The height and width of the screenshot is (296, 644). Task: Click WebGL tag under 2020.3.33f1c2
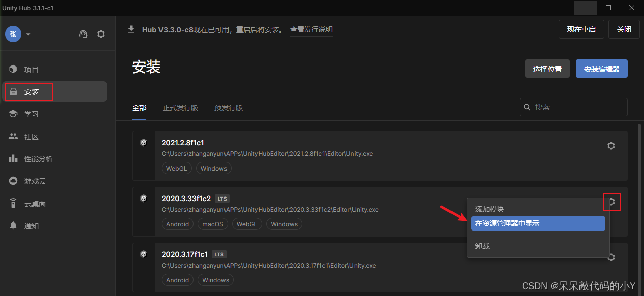click(247, 224)
